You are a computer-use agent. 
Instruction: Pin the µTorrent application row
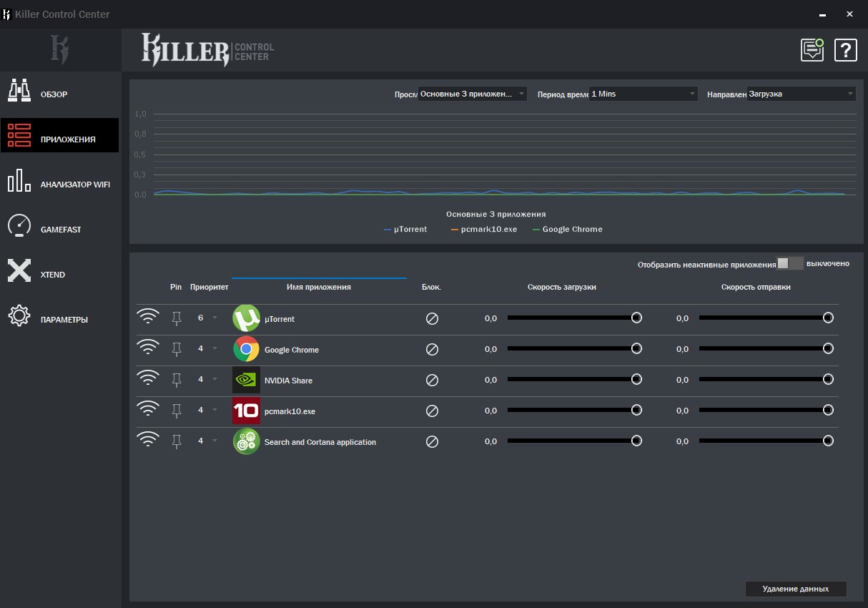click(x=177, y=318)
